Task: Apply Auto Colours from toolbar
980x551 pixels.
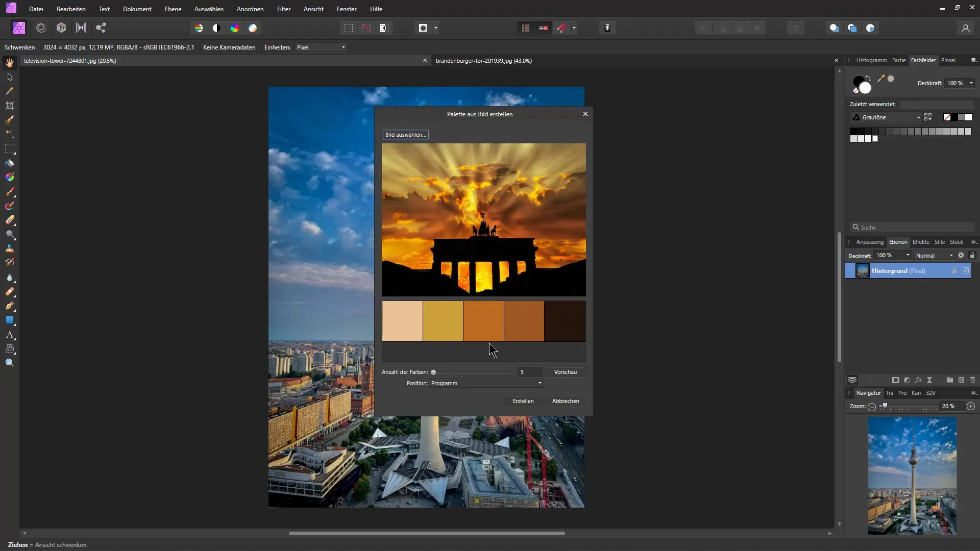Action: pyautogui.click(x=235, y=28)
